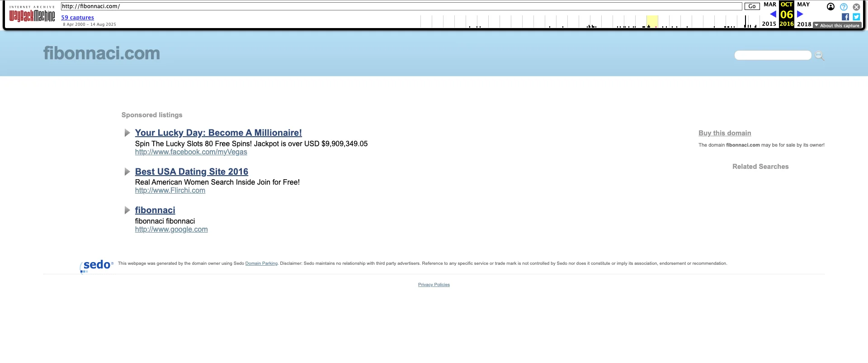Click the highlighted 2016 timeline sparkline section
Screen dimensions: 868x363
tap(652, 21)
